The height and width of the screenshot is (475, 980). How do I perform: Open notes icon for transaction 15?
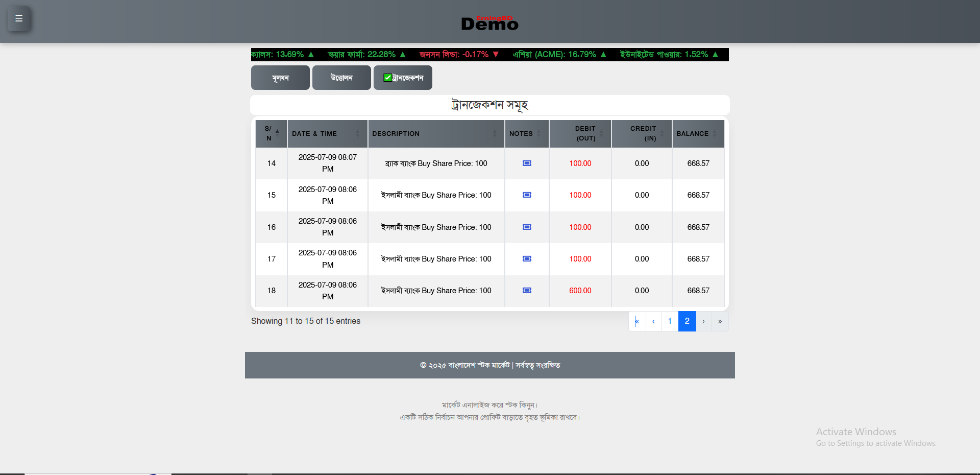(x=527, y=195)
